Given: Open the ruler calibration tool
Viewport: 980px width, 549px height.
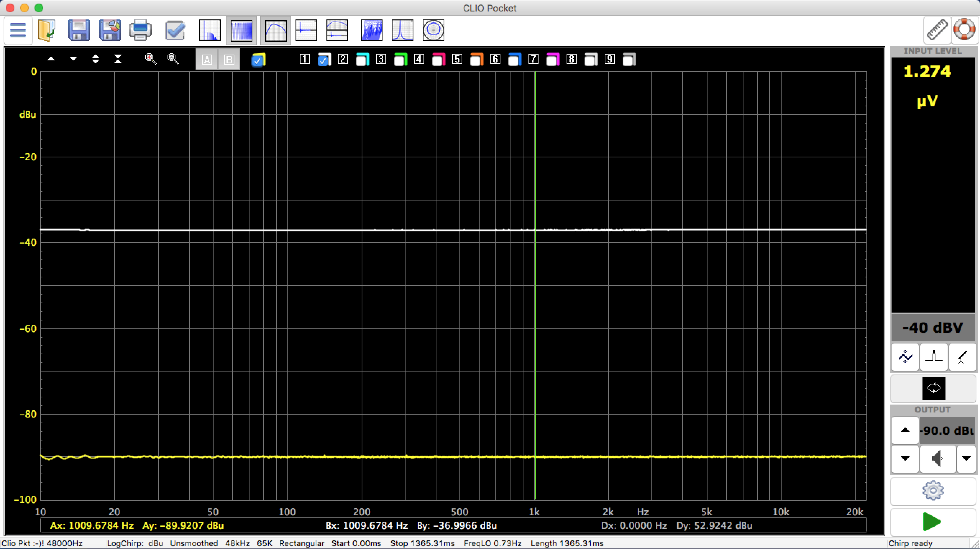Looking at the screenshot, I should [937, 30].
